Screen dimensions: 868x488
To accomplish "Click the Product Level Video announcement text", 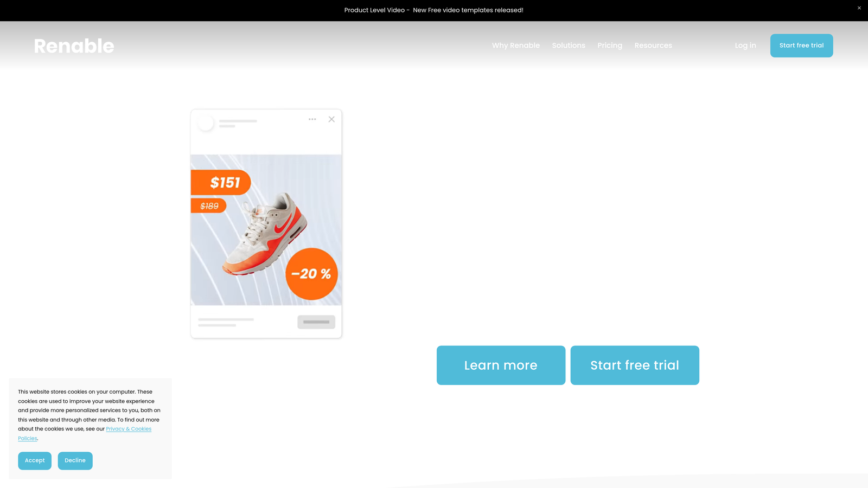I will (433, 10).
